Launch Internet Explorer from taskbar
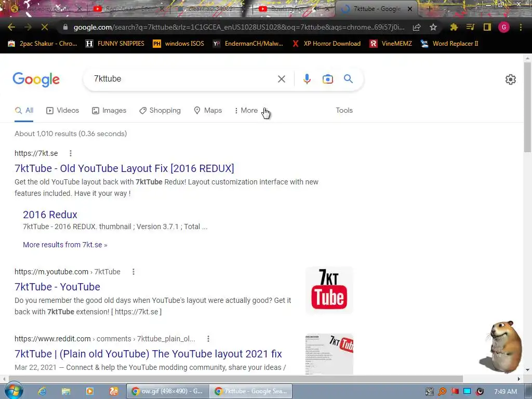 (x=42, y=391)
